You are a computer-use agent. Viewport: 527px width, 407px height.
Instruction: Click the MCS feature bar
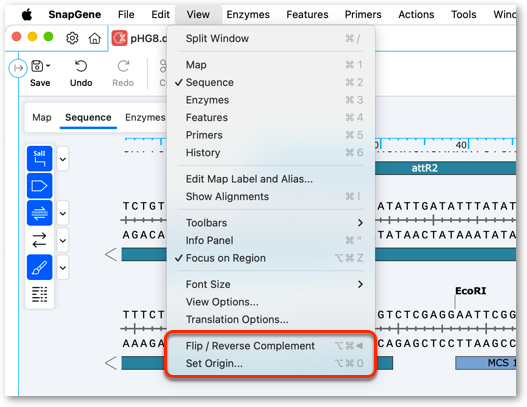tap(486, 363)
